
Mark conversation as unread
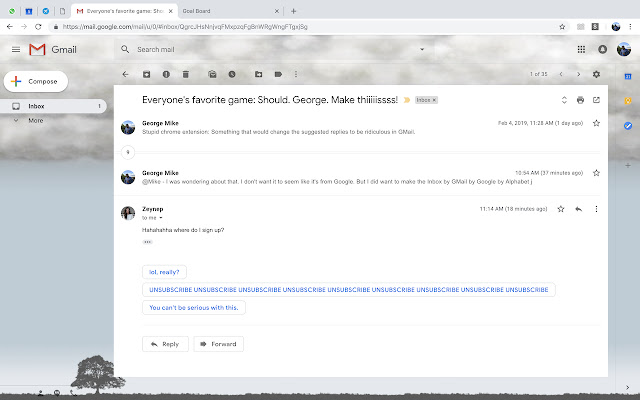(x=212, y=74)
